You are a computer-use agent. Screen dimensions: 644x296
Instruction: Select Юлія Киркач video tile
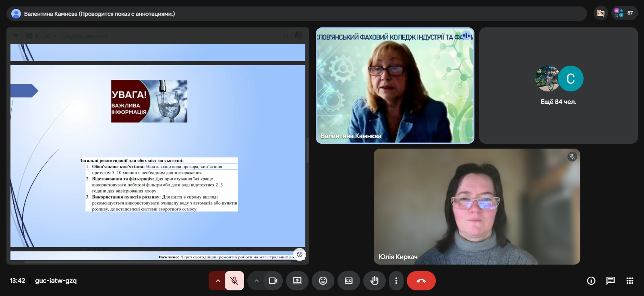click(x=476, y=206)
